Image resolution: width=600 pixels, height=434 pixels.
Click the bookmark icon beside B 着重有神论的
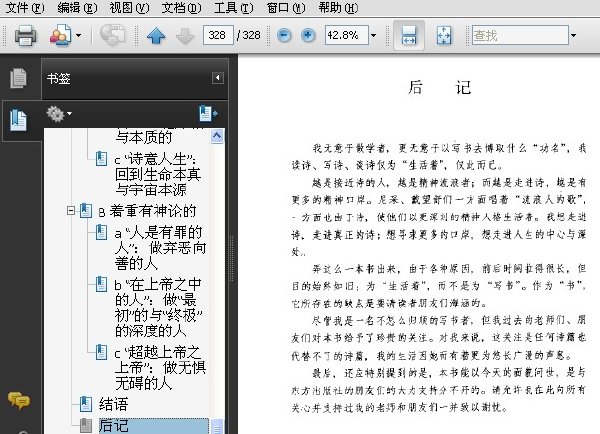86,211
